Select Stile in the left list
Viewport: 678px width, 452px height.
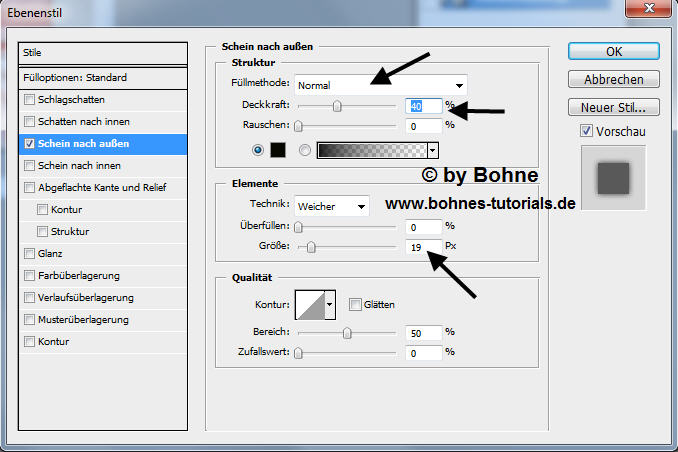(x=103, y=53)
